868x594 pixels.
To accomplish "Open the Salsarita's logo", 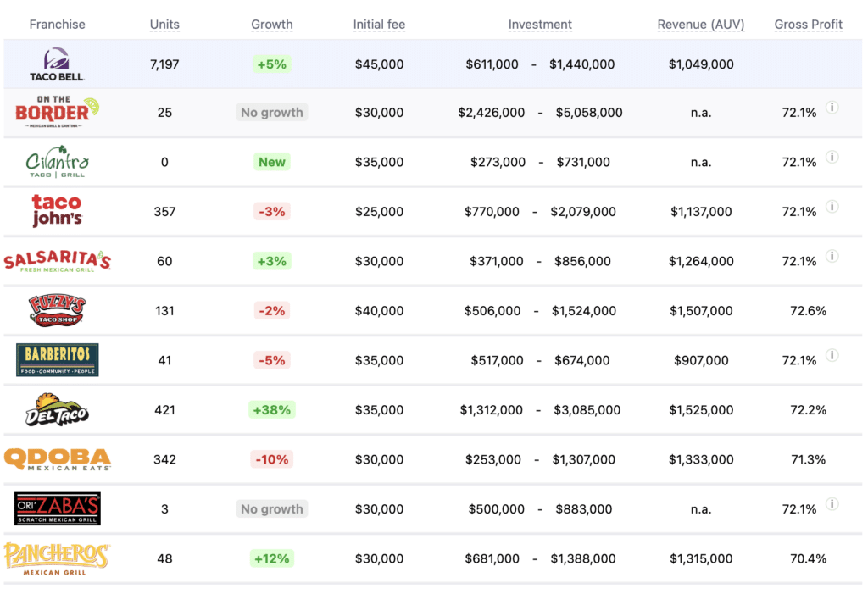I will coord(57,261).
